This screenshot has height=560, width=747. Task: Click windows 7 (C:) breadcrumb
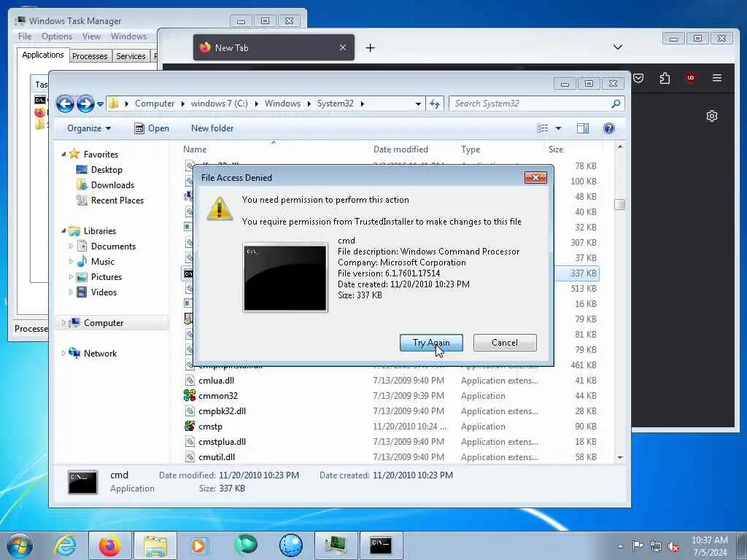[x=219, y=104]
